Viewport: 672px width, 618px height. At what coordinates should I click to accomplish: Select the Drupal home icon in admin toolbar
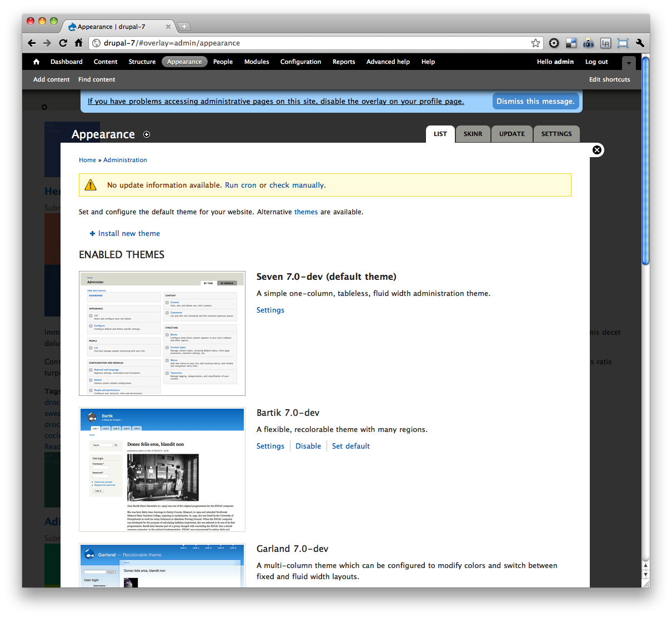pos(36,62)
